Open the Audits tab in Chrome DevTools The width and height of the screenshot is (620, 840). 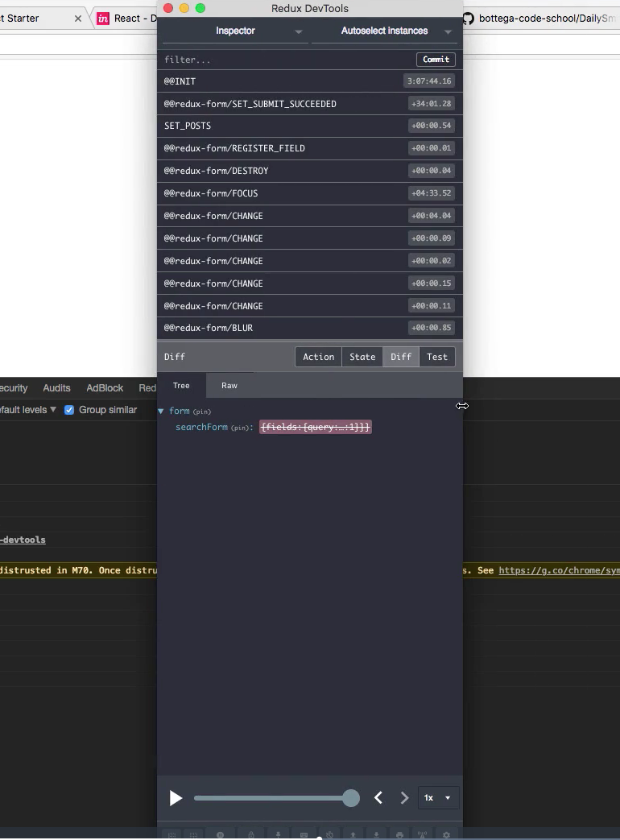pyautogui.click(x=56, y=388)
